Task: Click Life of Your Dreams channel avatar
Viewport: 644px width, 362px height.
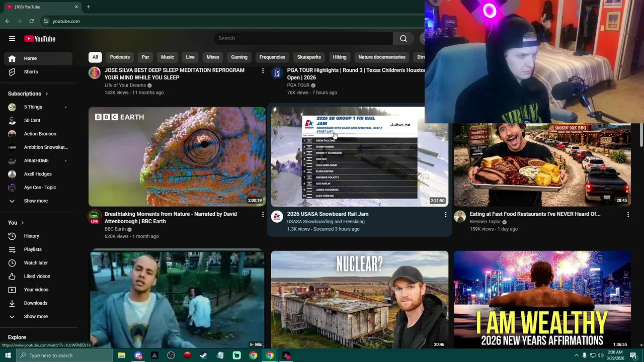Action: 95,73
